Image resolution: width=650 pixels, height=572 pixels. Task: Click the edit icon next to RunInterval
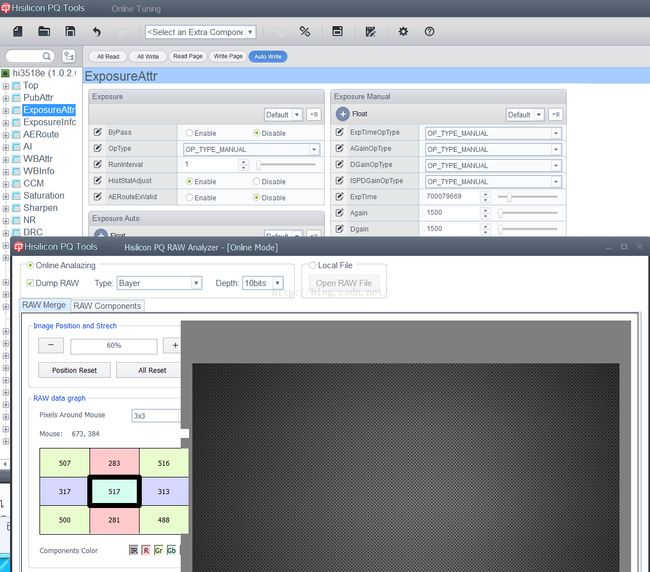pos(97,165)
